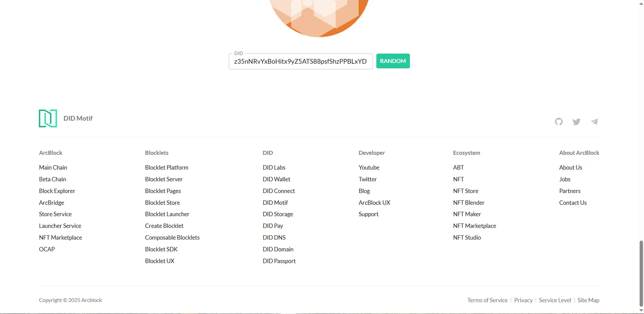644x314 pixels.
Task: Open DID Connect link
Action: click(279, 191)
